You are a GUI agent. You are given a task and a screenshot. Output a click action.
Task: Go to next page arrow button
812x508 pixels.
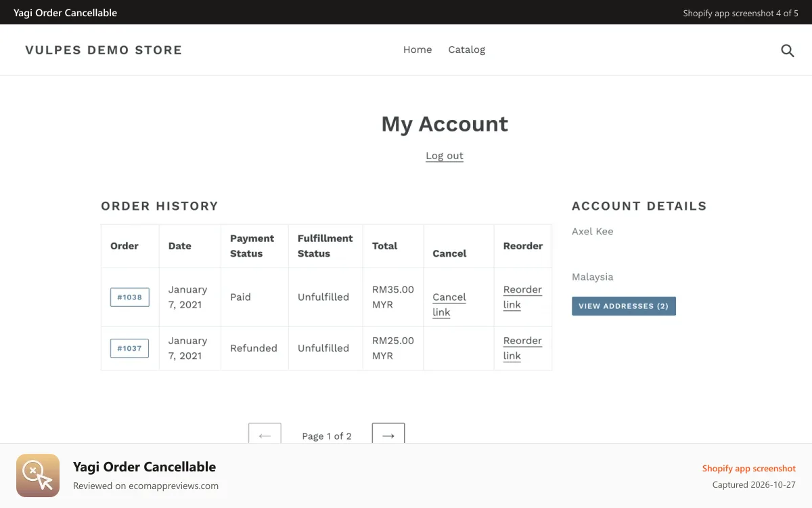click(388, 433)
